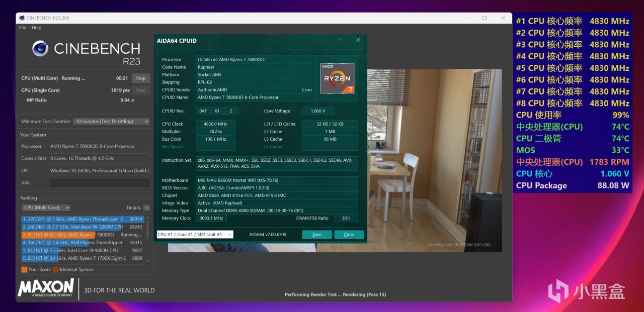Stop the running multi core test
Viewport: 644px width, 312px height.
(x=141, y=78)
